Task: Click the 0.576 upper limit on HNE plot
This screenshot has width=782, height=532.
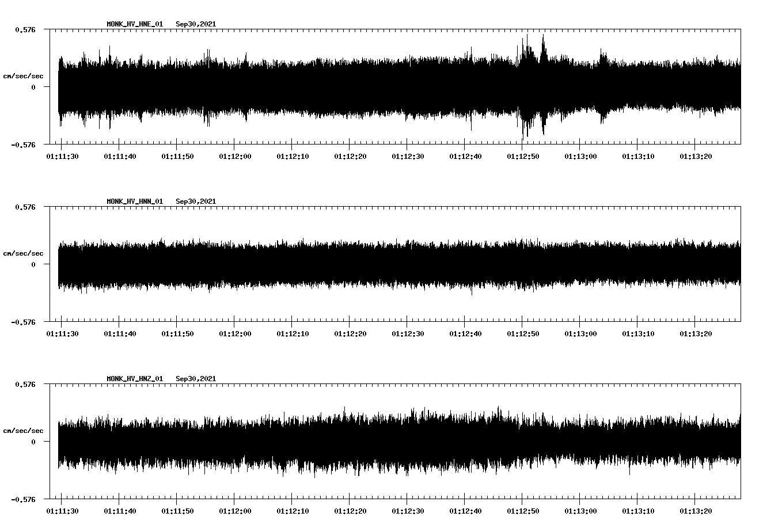Action: click(25, 29)
